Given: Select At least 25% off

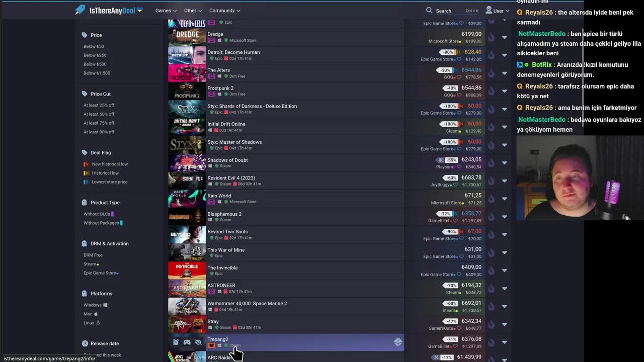Looking at the screenshot, I should point(99,105).
